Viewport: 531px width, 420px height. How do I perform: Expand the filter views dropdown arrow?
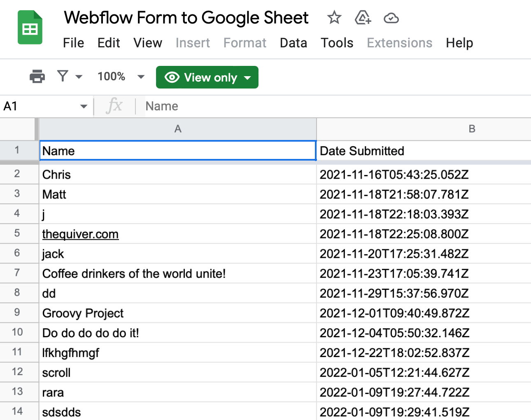[x=79, y=77]
